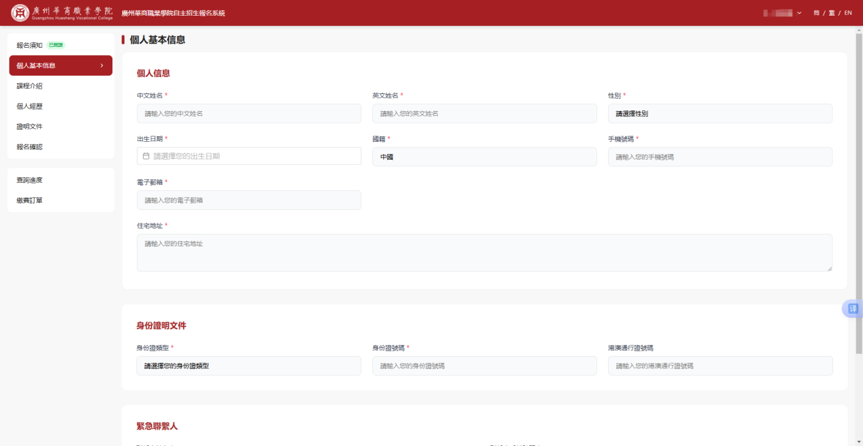
Task: Switch language to EN
Action: [848, 13]
